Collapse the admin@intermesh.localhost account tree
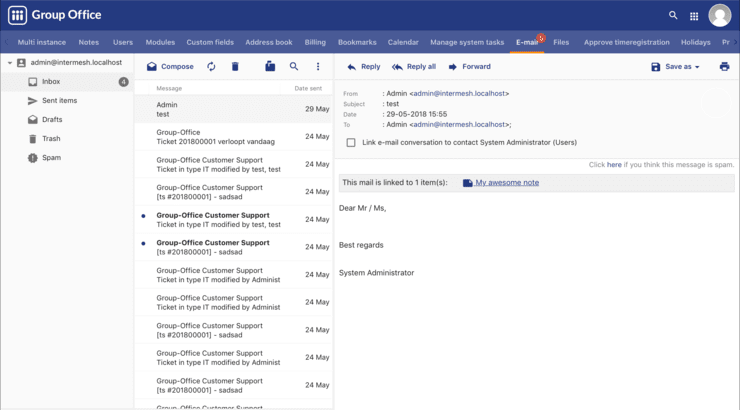Screen dimensions: 743x410 coord(9,63)
